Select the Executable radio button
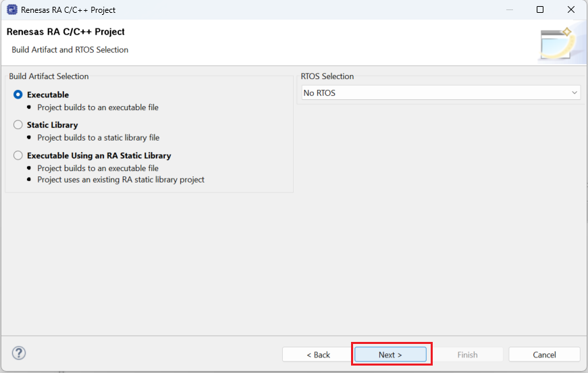The width and height of the screenshot is (588, 373). point(18,95)
